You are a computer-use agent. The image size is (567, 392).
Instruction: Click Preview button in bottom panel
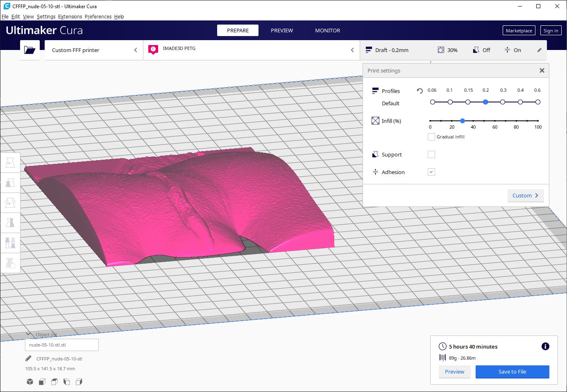tap(454, 372)
